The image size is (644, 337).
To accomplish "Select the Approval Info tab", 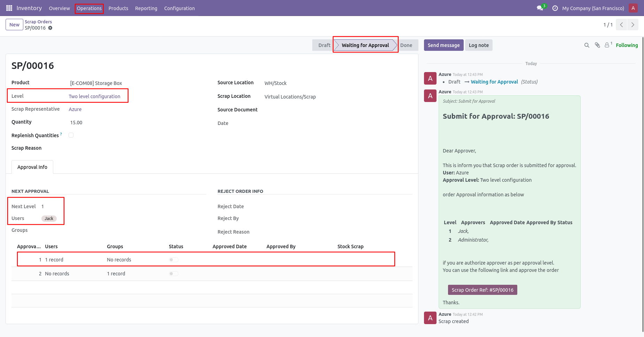I will 32,167.
